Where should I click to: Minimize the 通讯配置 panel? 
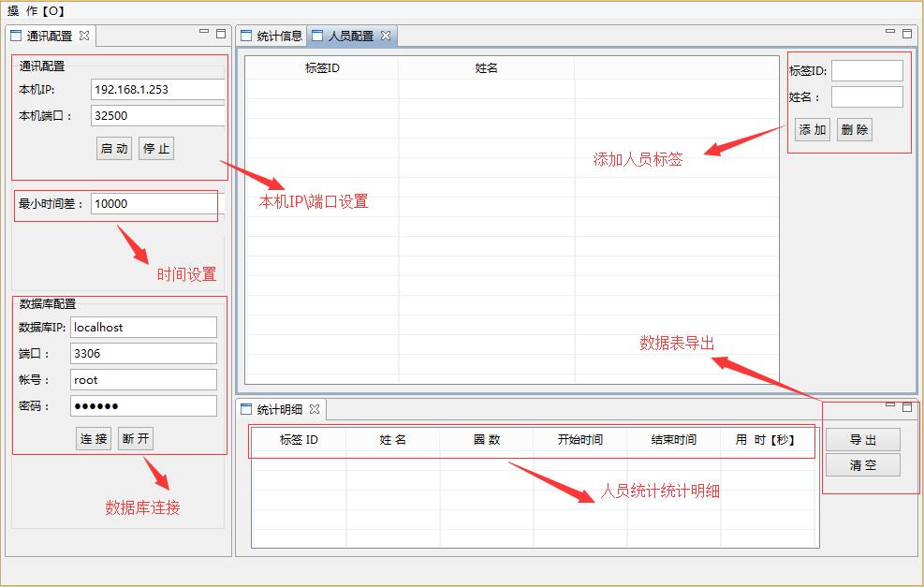204,31
